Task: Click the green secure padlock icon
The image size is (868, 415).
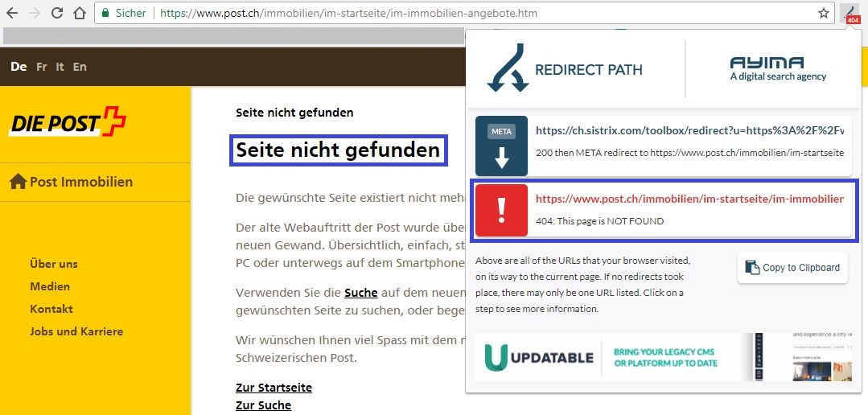Action: pyautogui.click(x=106, y=14)
